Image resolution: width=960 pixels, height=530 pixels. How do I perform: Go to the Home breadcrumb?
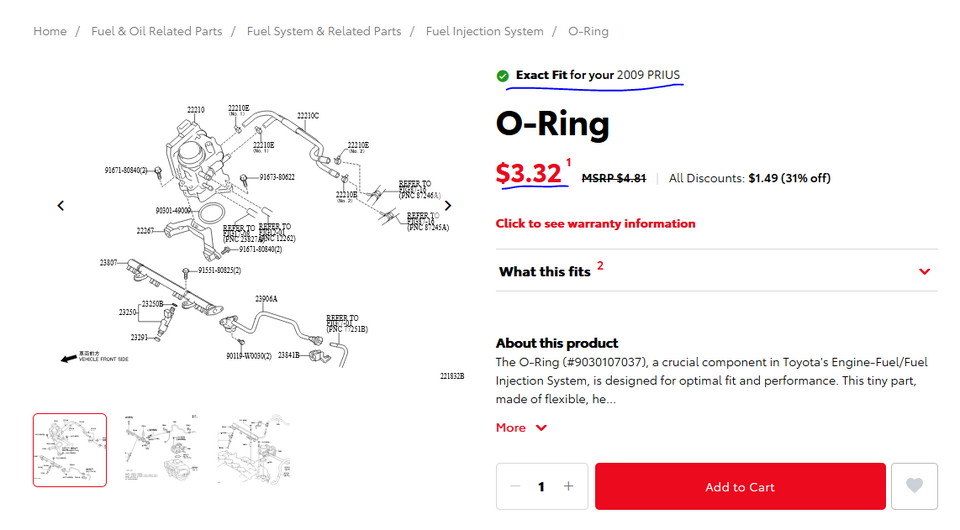[50, 31]
